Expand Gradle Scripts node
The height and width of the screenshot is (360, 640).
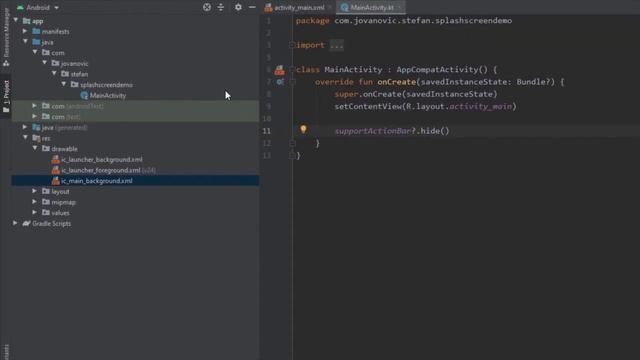pyautogui.click(x=15, y=223)
